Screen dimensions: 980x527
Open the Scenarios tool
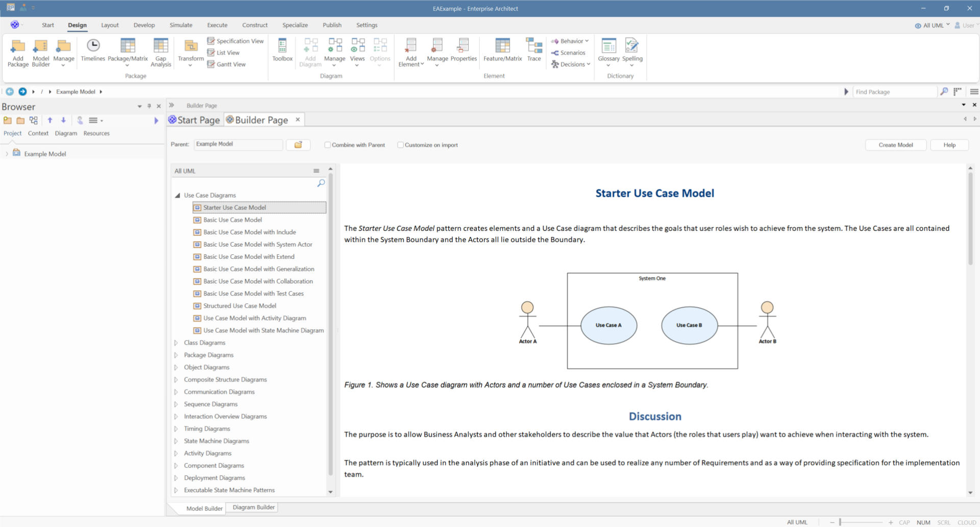[568, 53]
